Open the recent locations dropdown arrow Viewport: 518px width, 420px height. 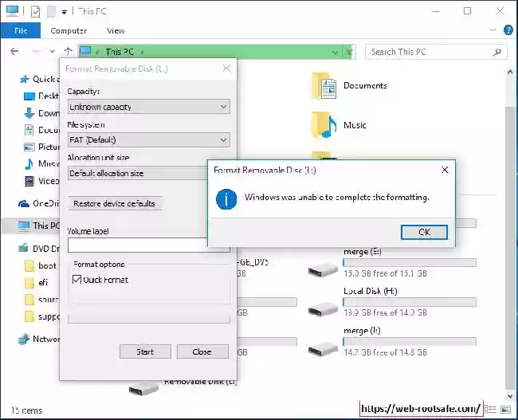tap(52, 52)
